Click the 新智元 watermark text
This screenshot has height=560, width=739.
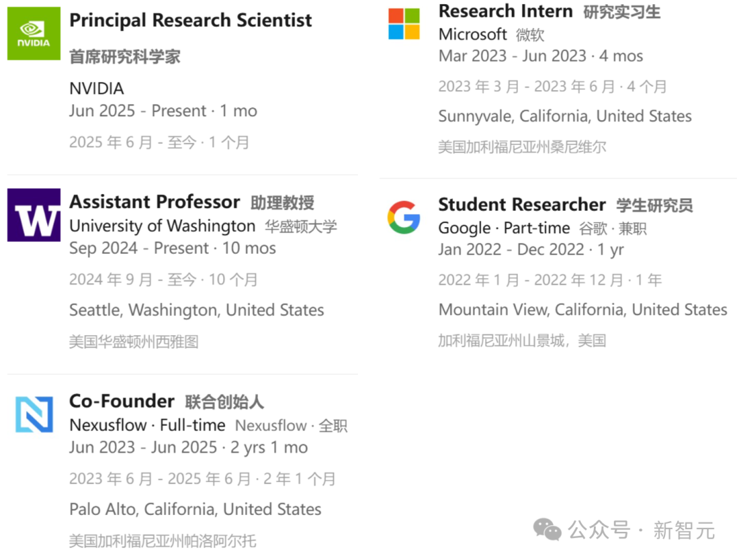click(684, 530)
